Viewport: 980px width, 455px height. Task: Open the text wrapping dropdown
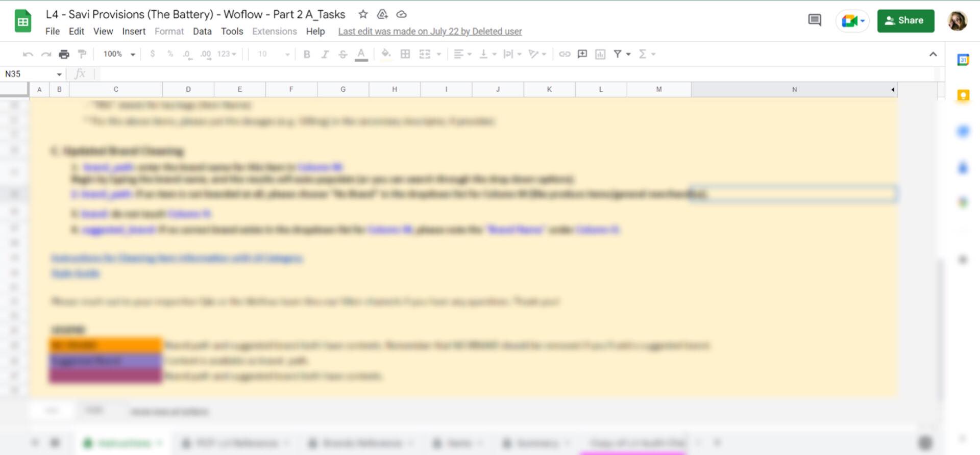512,54
